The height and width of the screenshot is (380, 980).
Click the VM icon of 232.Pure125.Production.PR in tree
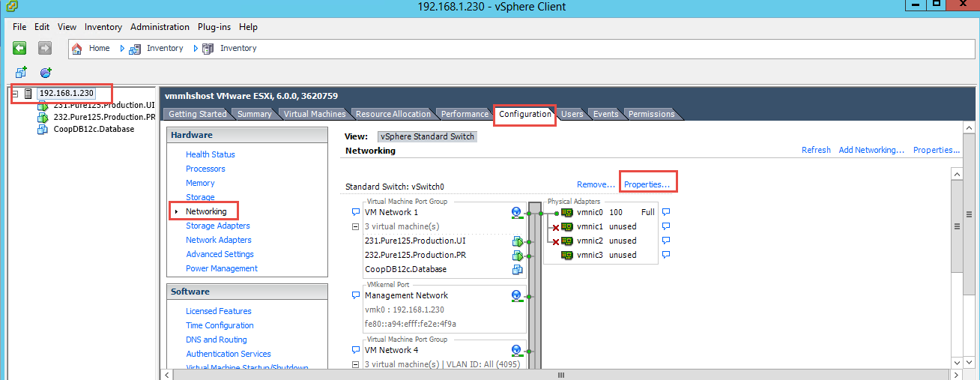(43, 117)
